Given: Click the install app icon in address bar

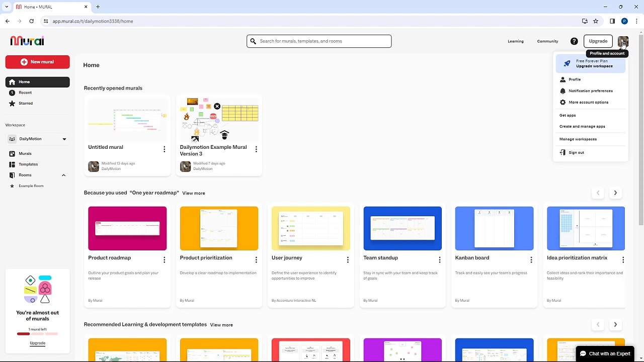Looking at the screenshot, I should tap(585, 21).
